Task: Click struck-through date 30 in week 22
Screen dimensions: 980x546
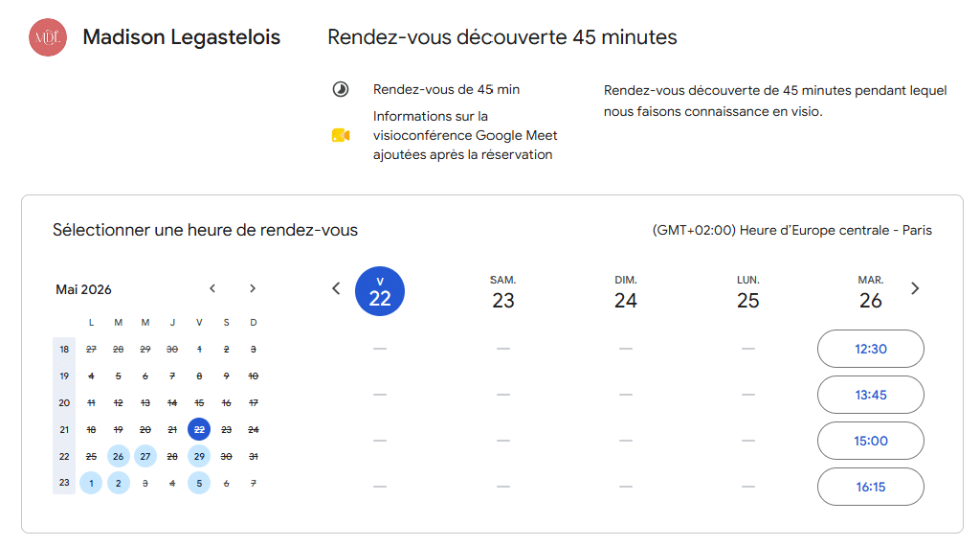Action: [226, 457]
